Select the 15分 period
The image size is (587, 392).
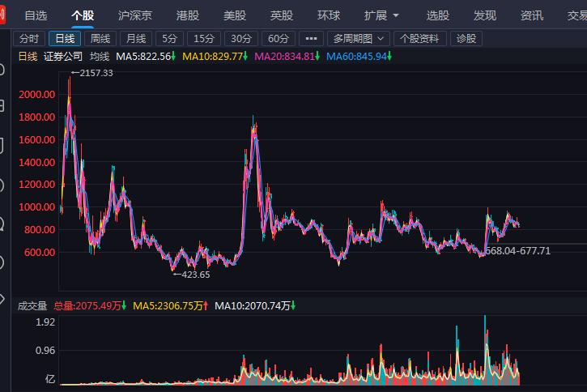pos(204,39)
